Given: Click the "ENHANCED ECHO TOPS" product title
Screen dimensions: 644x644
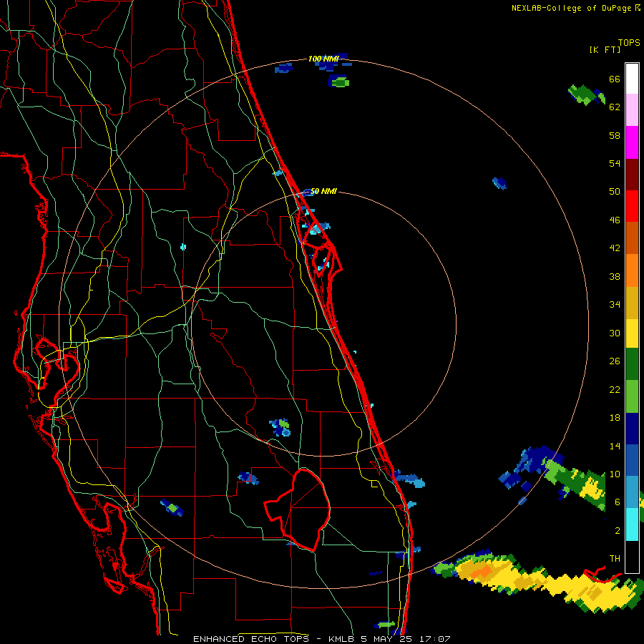Looking at the screenshot, I should coord(251,639).
